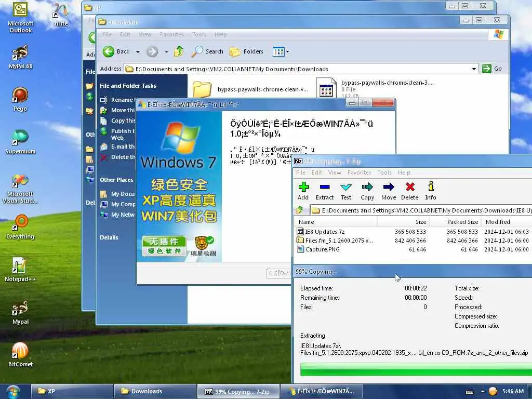
Task: Open the Address bar dropdown in Downloads
Action: pos(474,69)
